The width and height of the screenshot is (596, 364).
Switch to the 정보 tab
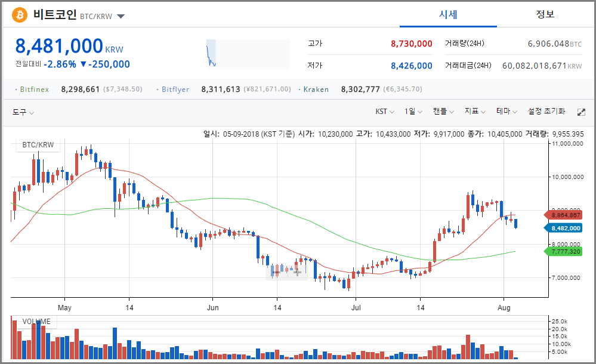click(545, 14)
